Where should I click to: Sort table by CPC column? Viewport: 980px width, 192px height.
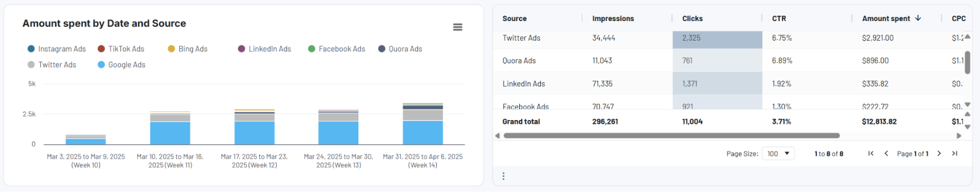click(958, 19)
